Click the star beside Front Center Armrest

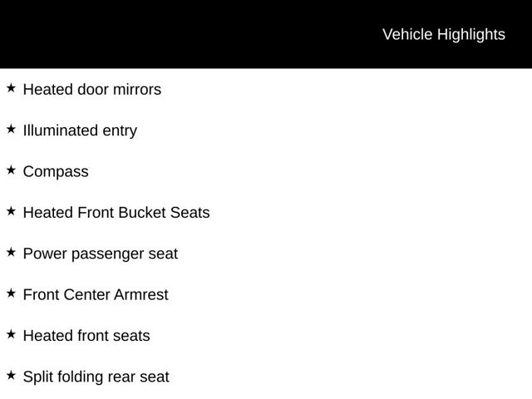11,293
